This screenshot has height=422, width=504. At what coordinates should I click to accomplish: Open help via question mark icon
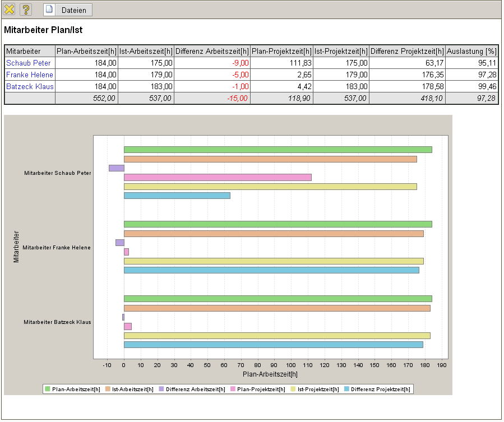coord(26,10)
